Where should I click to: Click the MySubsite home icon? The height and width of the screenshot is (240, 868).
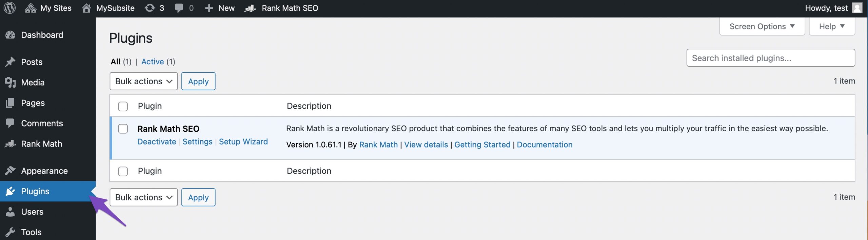click(86, 8)
